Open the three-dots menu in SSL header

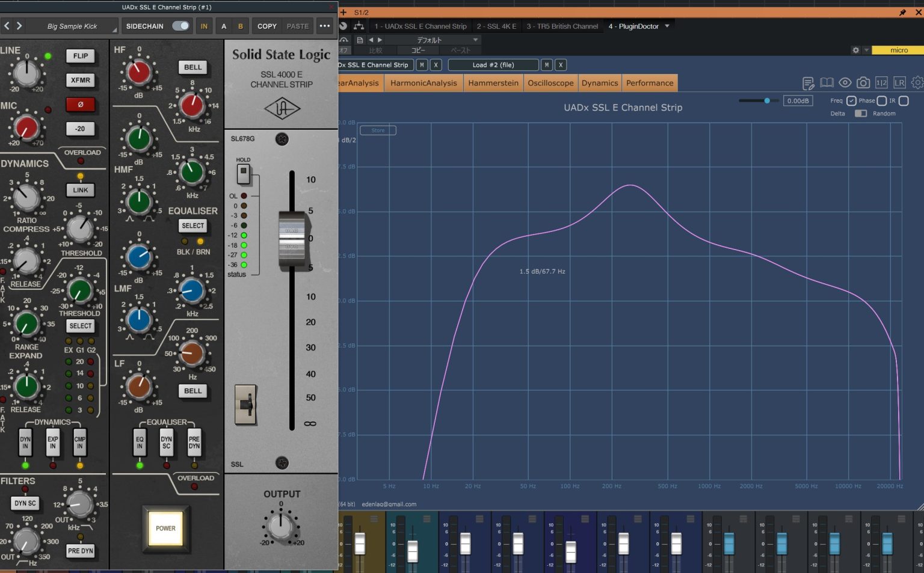325,26
